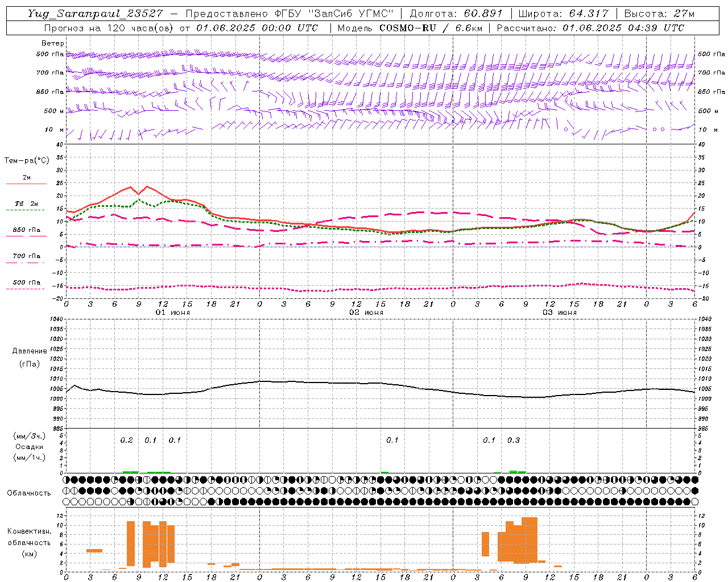Image resolution: width=728 pixels, height=582 pixels.
Task: Select the 2м temperature legend entry
Action: [27, 177]
